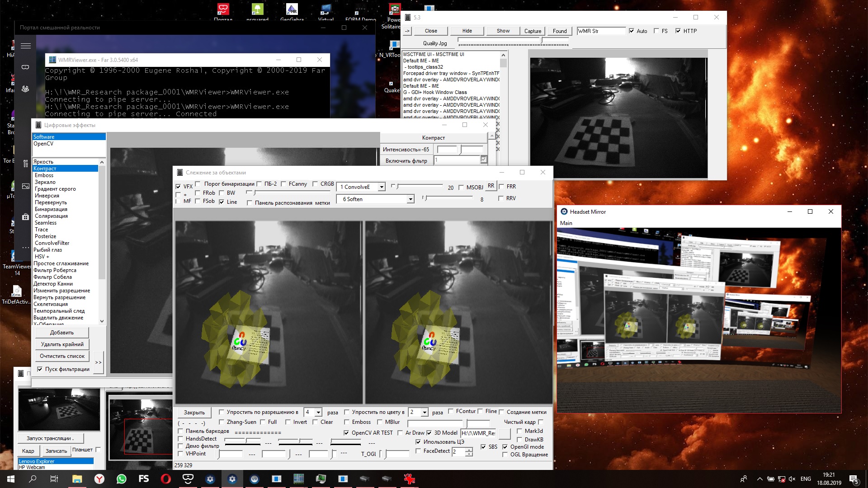Open the resolution simplification factor dropdown showing 4
The width and height of the screenshot is (868, 488).
[x=318, y=413]
